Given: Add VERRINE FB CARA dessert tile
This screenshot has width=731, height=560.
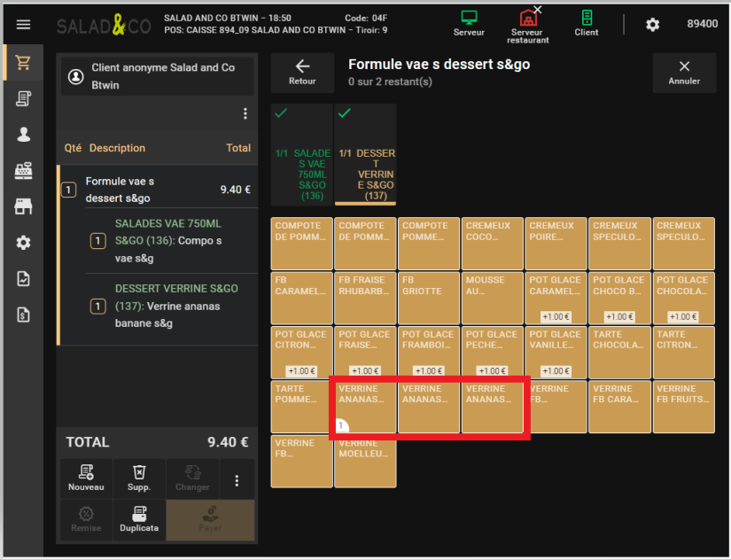Looking at the screenshot, I should pos(619,407).
